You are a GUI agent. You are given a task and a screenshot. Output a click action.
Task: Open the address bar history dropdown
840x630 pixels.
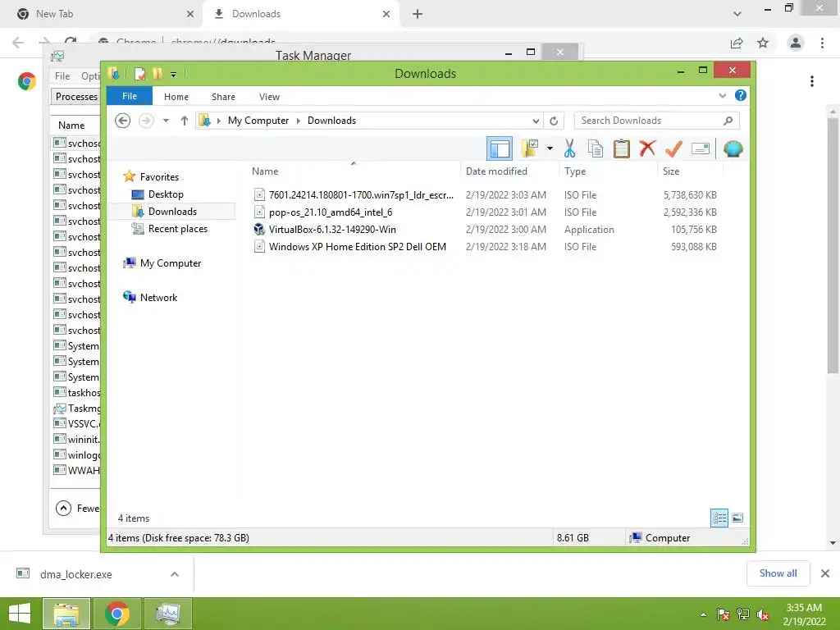click(x=535, y=121)
